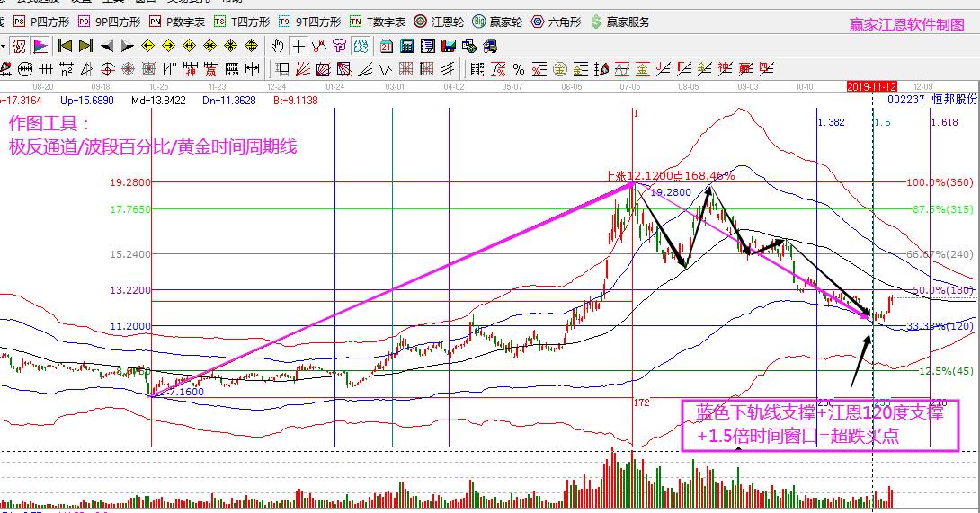Open the 9T四方形 tool
Image resolution: width=980 pixels, height=513 pixels.
coord(309,22)
